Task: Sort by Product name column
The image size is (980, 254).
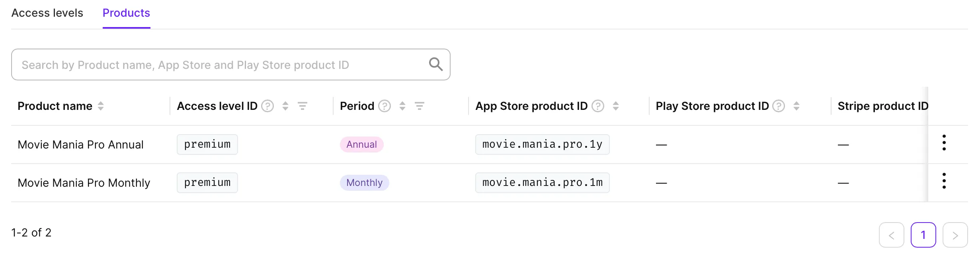Action: pos(101,106)
